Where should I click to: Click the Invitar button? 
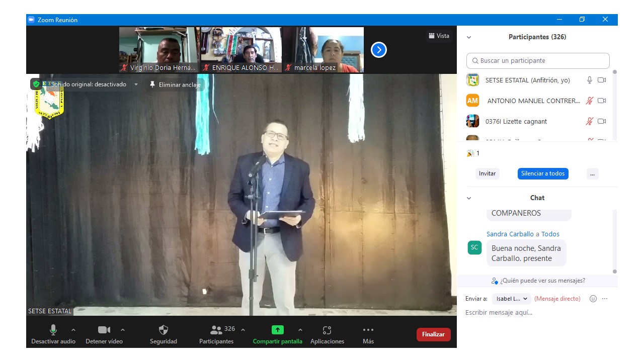click(x=487, y=173)
